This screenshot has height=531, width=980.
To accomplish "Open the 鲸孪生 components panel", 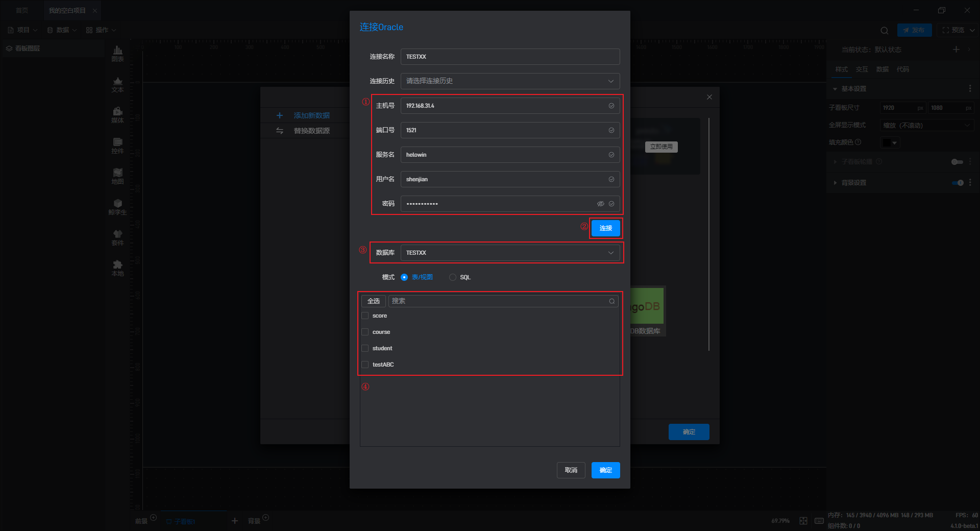I will pos(117,207).
